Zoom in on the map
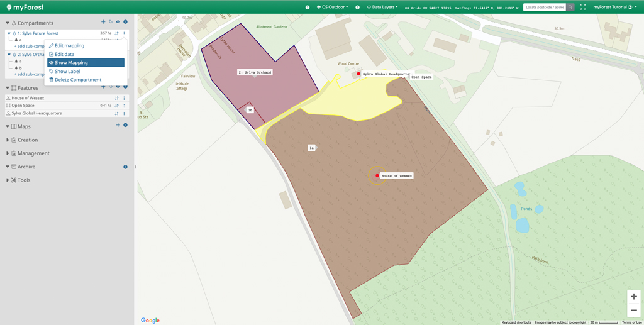This screenshot has height=325, width=644. tap(633, 297)
